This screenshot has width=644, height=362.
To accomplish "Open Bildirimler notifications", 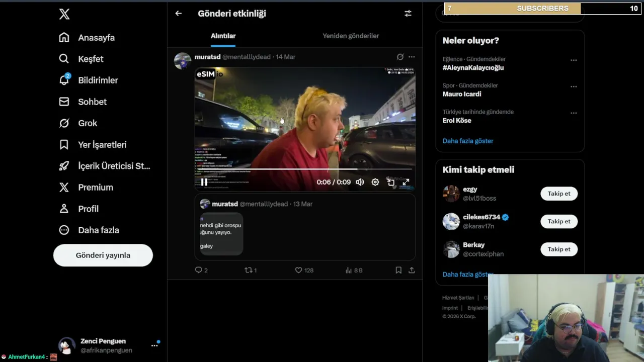I will click(89, 80).
